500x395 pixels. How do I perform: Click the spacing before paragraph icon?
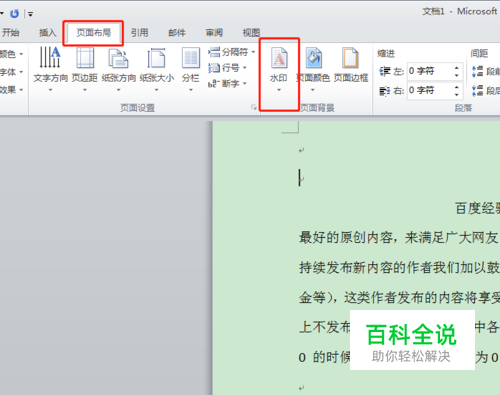[x=477, y=71]
